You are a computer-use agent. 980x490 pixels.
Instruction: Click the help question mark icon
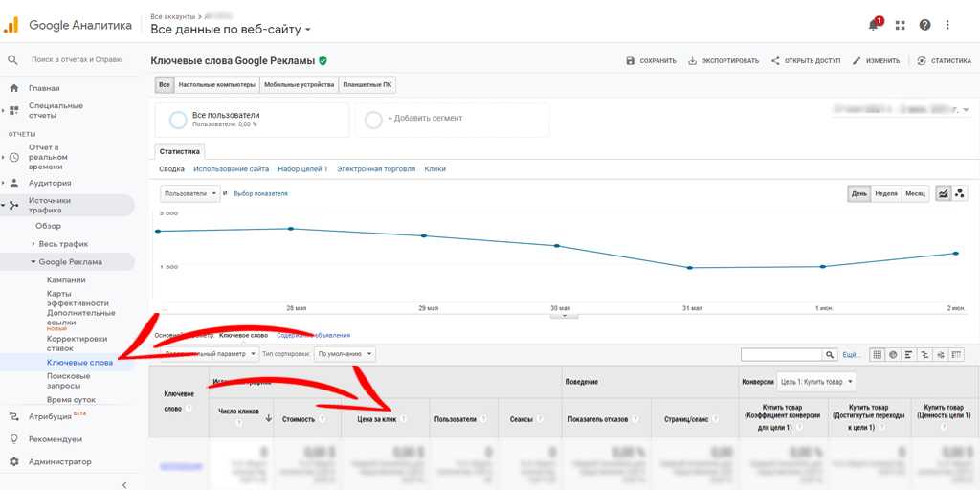pyautogui.click(x=924, y=25)
